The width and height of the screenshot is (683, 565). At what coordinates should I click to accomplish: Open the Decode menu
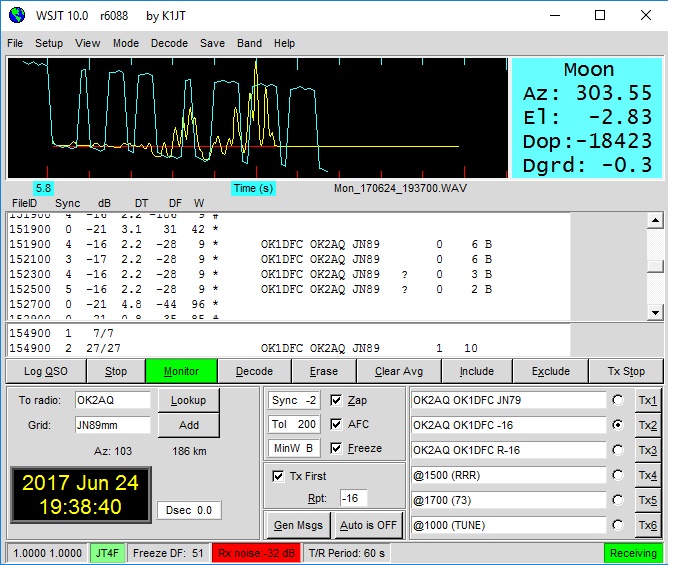click(169, 44)
